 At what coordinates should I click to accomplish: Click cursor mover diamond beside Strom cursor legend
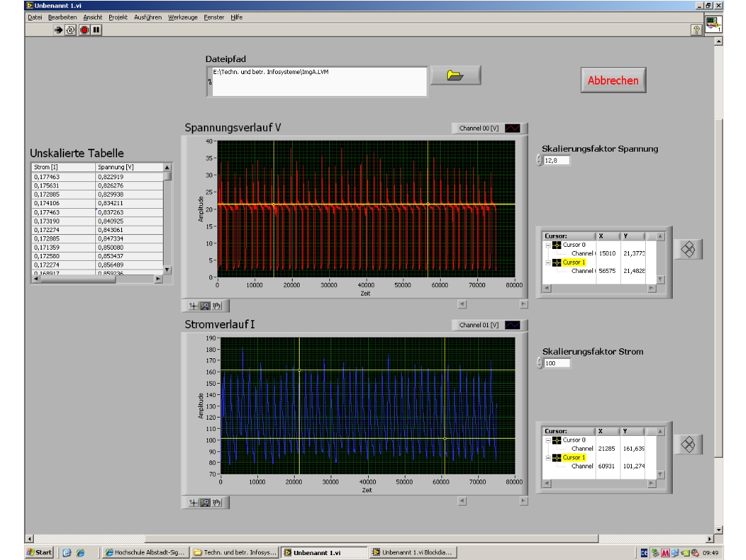pyautogui.click(x=688, y=444)
